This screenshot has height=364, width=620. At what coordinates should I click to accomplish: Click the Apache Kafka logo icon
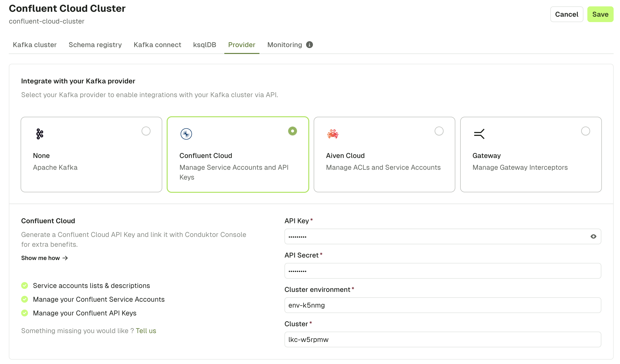tap(40, 134)
